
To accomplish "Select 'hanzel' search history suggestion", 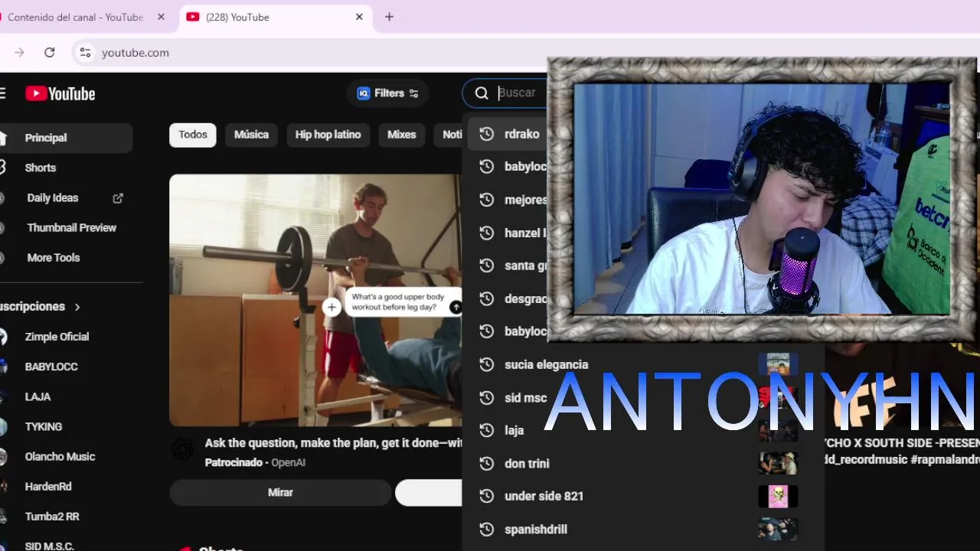I will click(x=505, y=233).
